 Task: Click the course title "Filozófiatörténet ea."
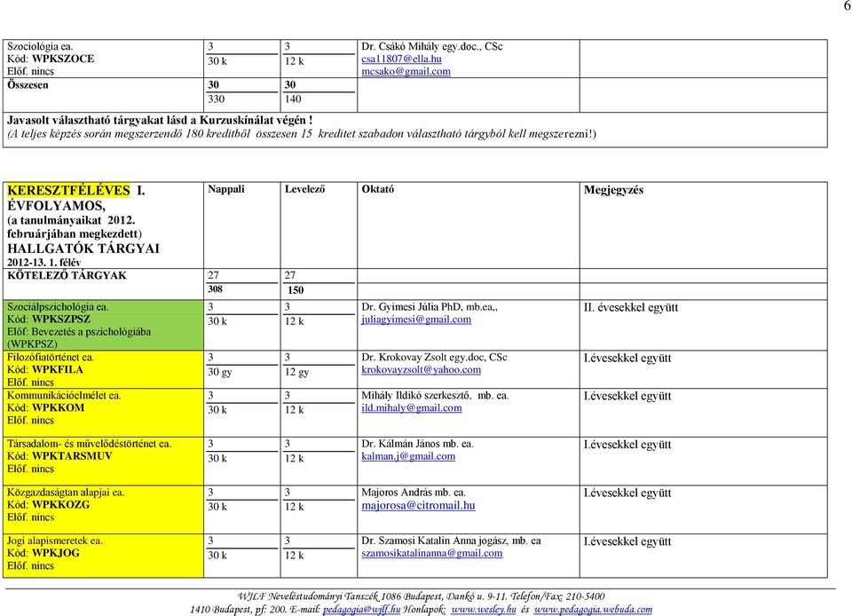51,358
